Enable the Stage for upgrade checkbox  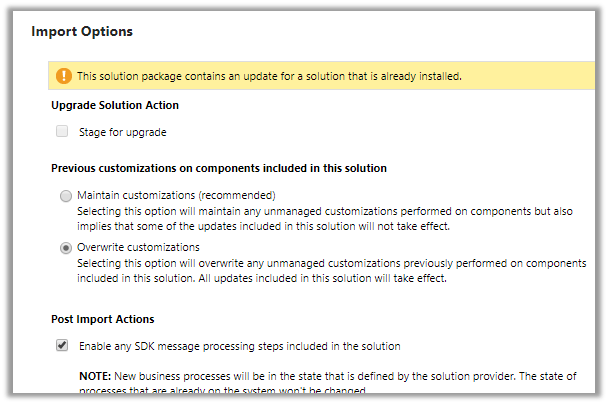pos(63,131)
